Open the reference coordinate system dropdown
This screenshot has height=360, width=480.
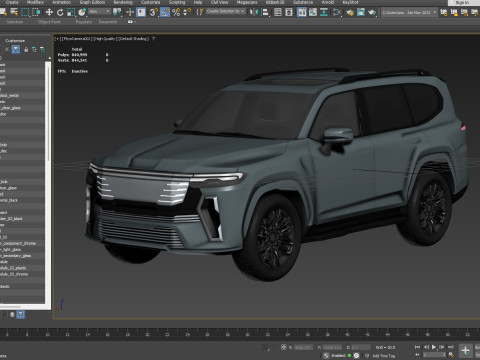coord(99,12)
